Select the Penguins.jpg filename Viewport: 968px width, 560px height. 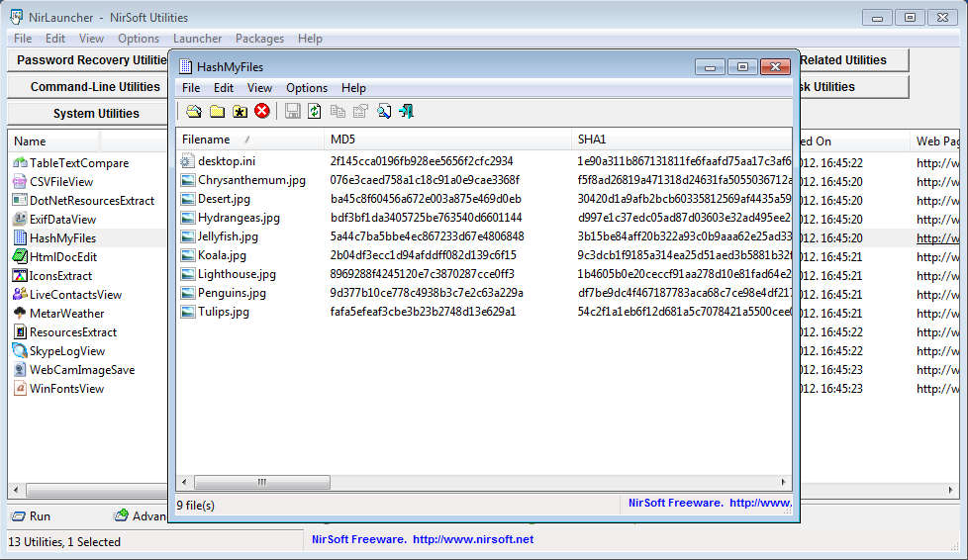click(232, 293)
